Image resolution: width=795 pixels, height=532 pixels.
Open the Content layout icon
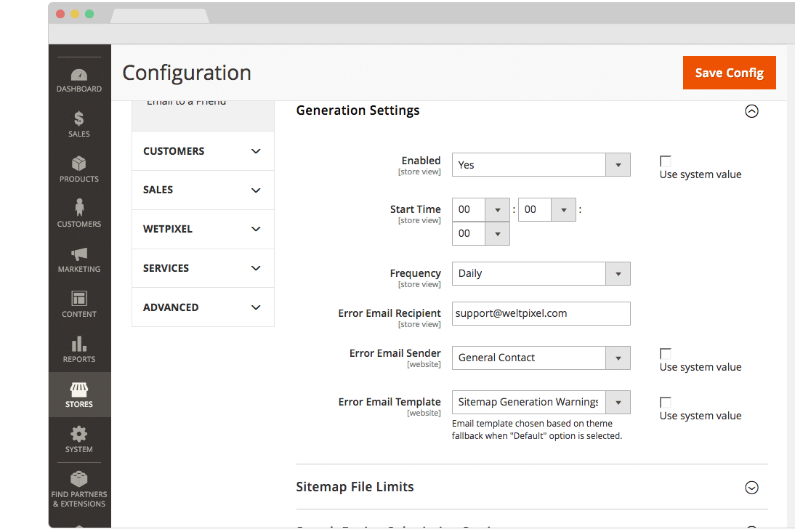click(x=79, y=300)
